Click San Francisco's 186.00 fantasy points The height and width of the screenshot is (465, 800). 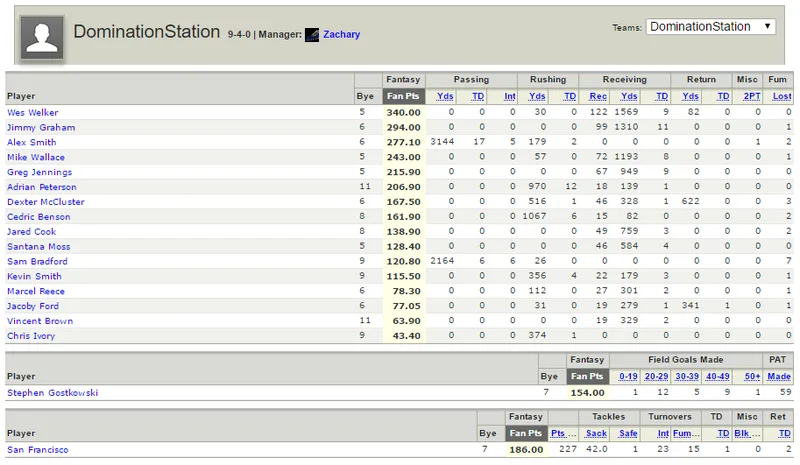[x=526, y=450]
